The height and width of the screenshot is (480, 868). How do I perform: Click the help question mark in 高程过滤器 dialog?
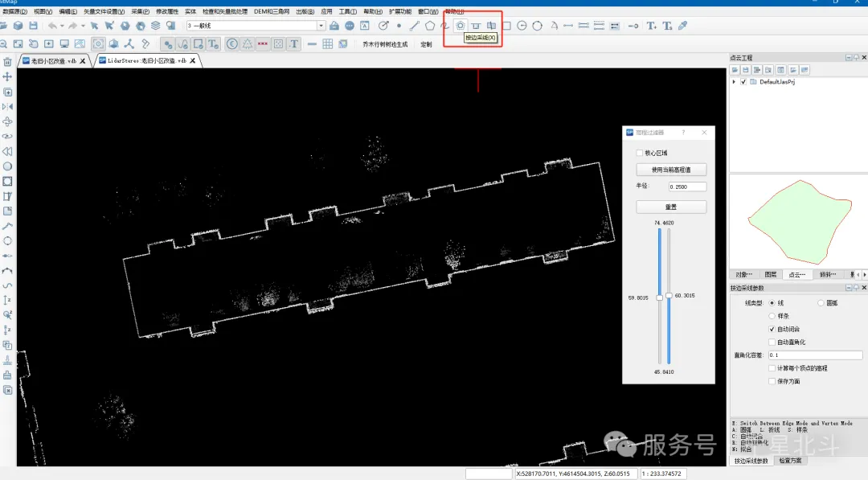click(683, 133)
